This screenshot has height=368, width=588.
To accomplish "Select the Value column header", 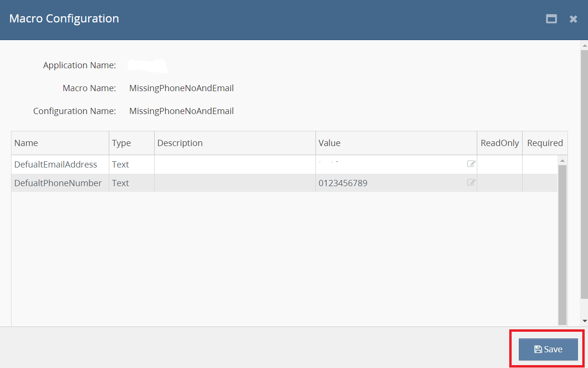I will [396, 143].
